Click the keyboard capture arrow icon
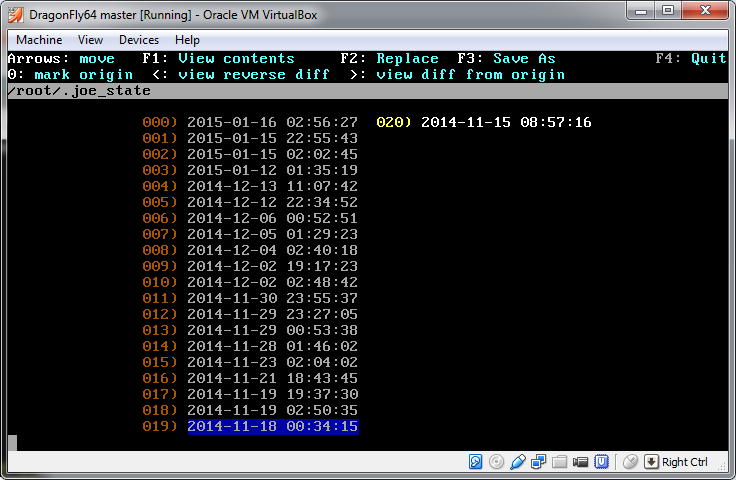Viewport: 736px width, 480px height. (x=651, y=462)
